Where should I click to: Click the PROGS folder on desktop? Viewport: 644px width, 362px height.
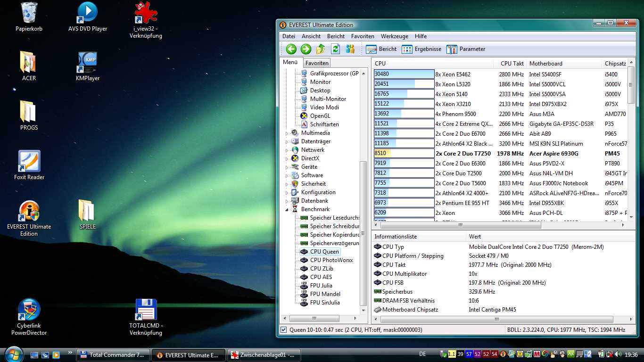click(x=29, y=115)
